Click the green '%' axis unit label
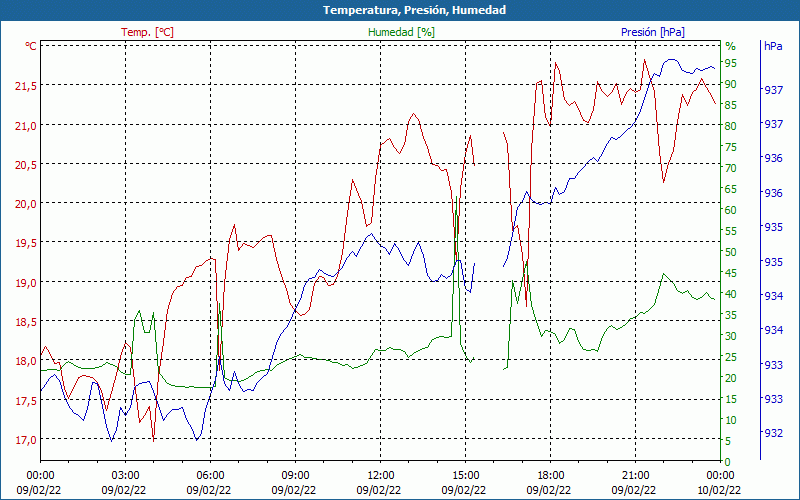The height and width of the screenshot is (500, 800). (731, 46)
